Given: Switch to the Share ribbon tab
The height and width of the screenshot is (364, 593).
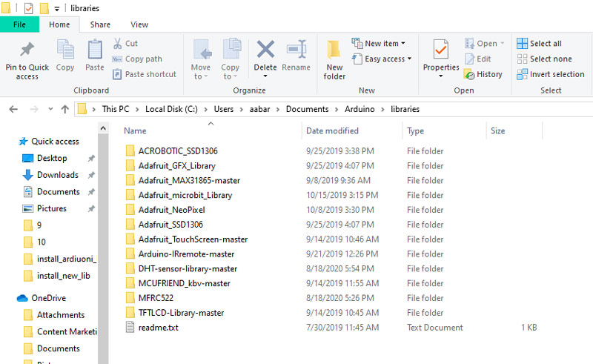Looking at the screenshot, I should coord(100,24).
